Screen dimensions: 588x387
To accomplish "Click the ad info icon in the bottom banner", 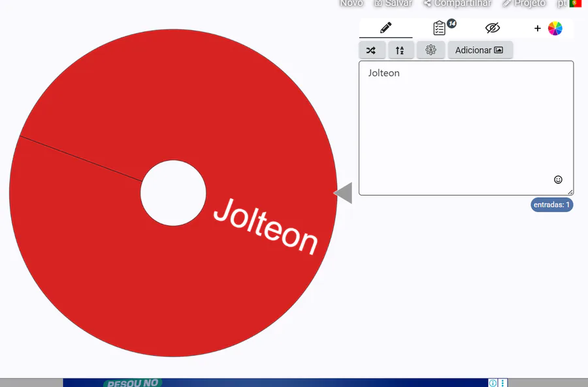I will click(x=493, y=383).
